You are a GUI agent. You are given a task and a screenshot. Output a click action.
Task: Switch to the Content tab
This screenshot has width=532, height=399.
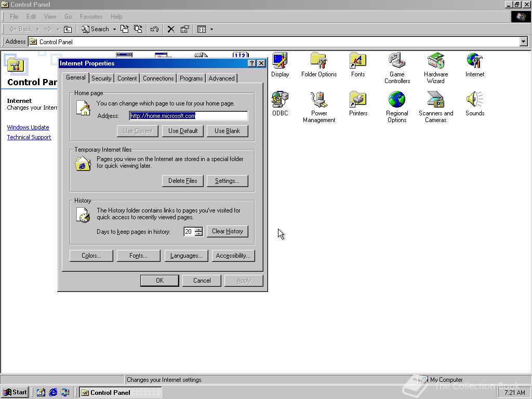[x=127, y=78]
